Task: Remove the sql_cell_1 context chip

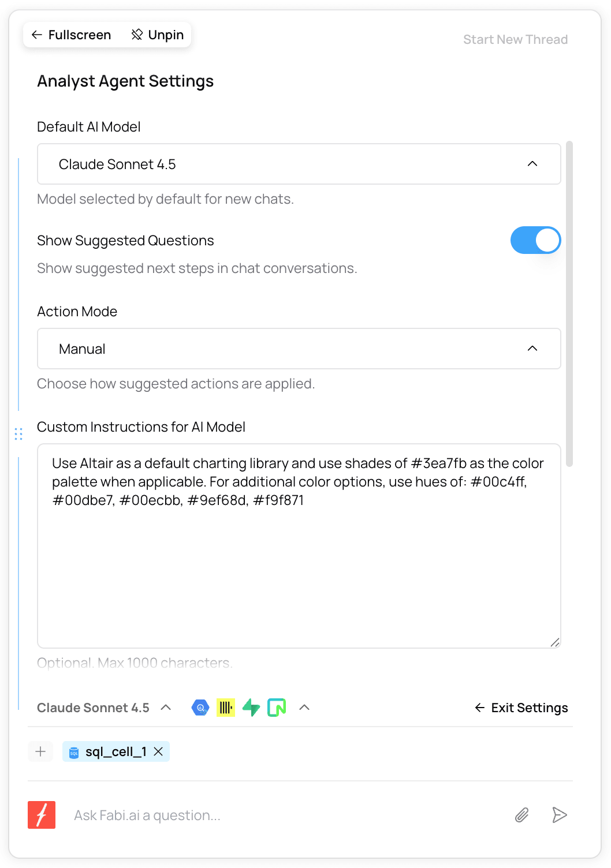Action: coord(159,751)
